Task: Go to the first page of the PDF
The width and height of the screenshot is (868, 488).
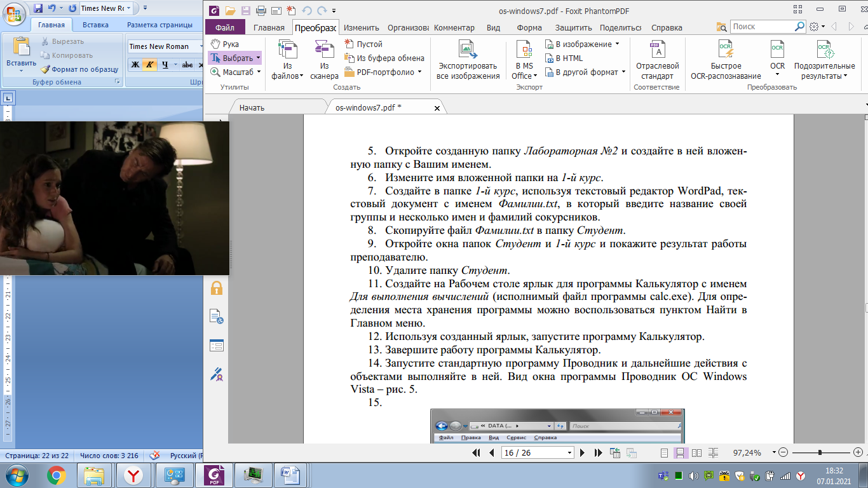Action: 477,453
